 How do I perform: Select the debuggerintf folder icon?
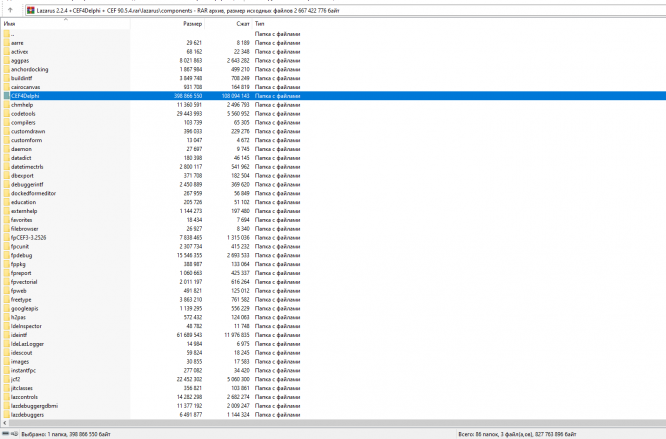(x=6, y=185)
